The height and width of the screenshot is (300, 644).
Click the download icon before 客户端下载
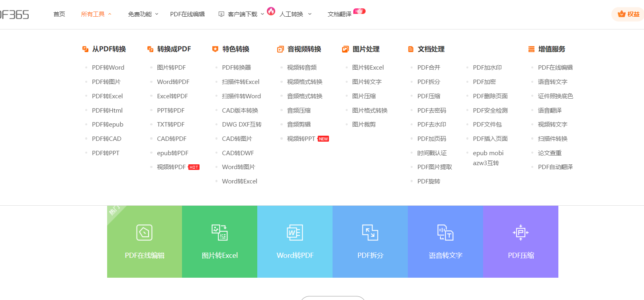[221, 14]
